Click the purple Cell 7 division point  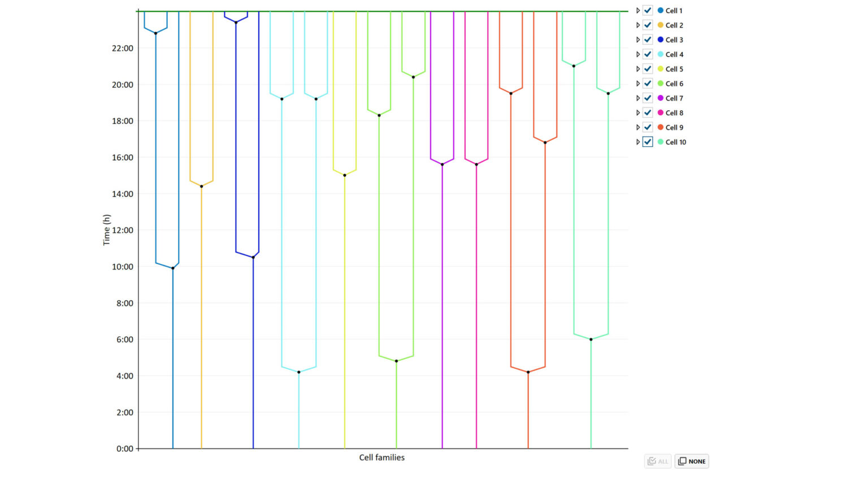point(442,164)
